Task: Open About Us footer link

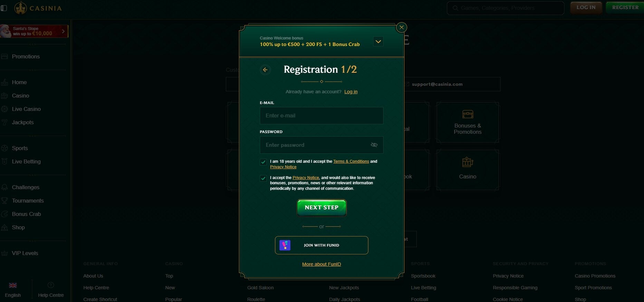Action: [93, 276]
